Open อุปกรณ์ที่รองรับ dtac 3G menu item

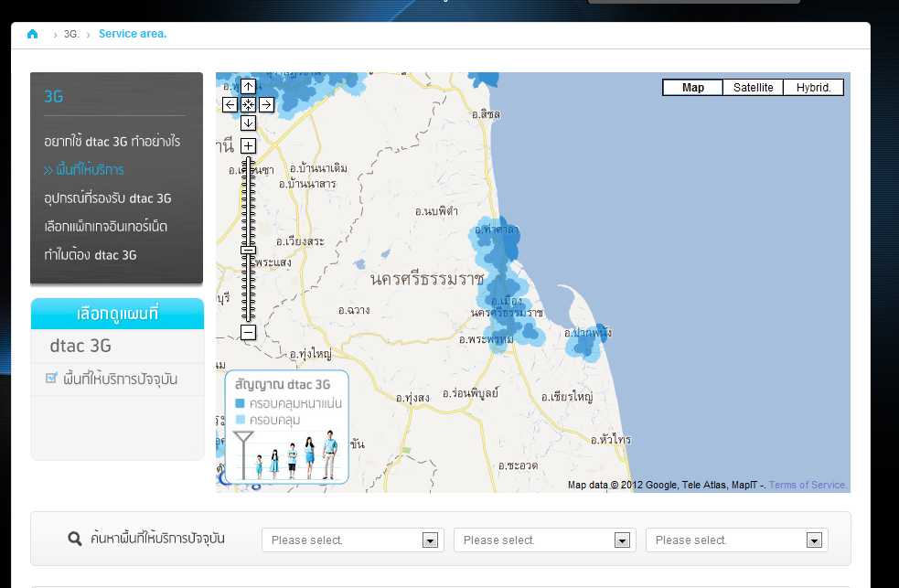coord(108,198)
